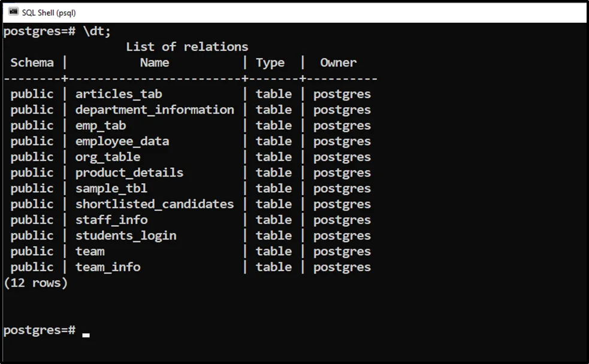Click the shortlisted_candidates table name
Viewport: 589px width, 364px height.
pos(155,204)
